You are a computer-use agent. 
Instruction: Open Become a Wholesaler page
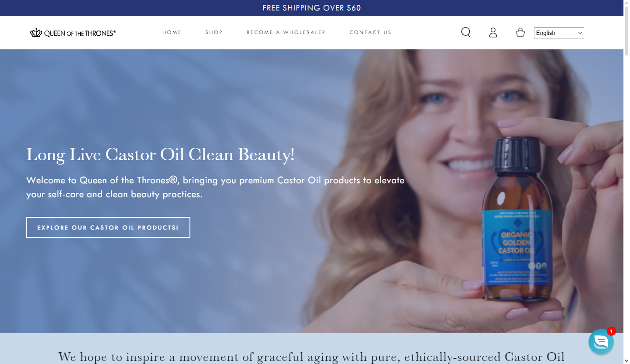pos(286,32)
